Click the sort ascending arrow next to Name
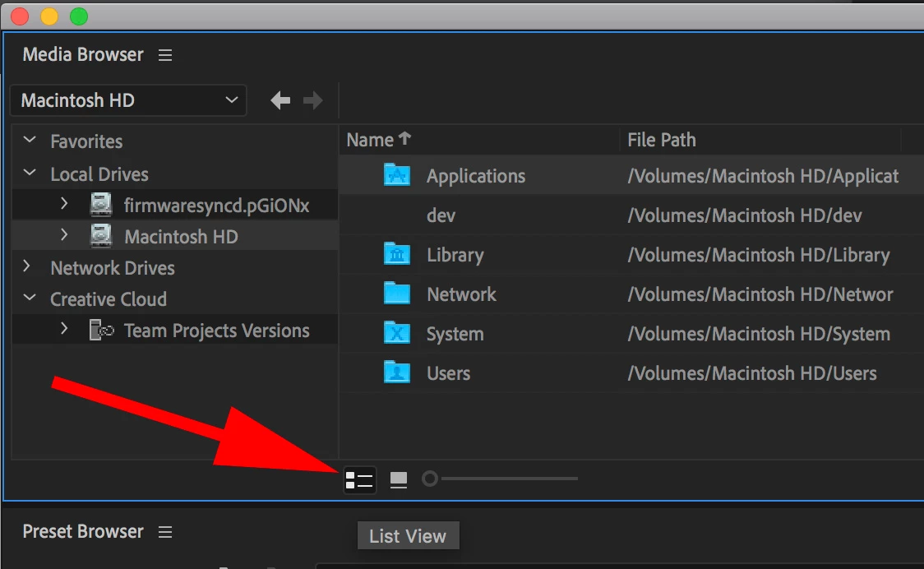 coord(404,139)
